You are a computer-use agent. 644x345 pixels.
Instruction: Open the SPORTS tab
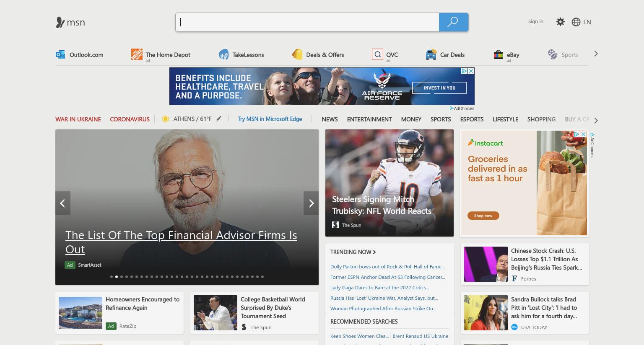pyautogui.click(x=441, y=119)
